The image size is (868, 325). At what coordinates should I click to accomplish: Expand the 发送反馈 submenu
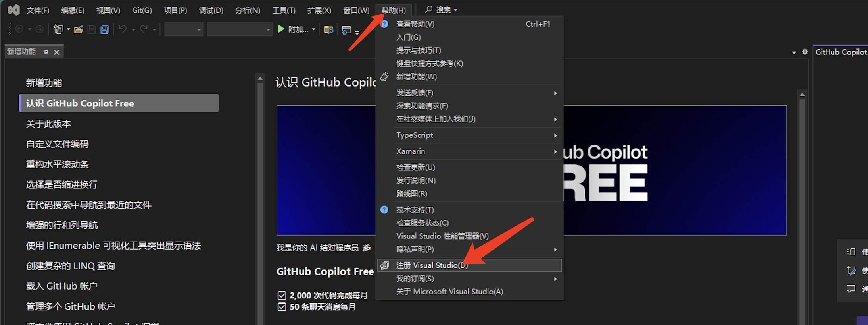point(555,93)
